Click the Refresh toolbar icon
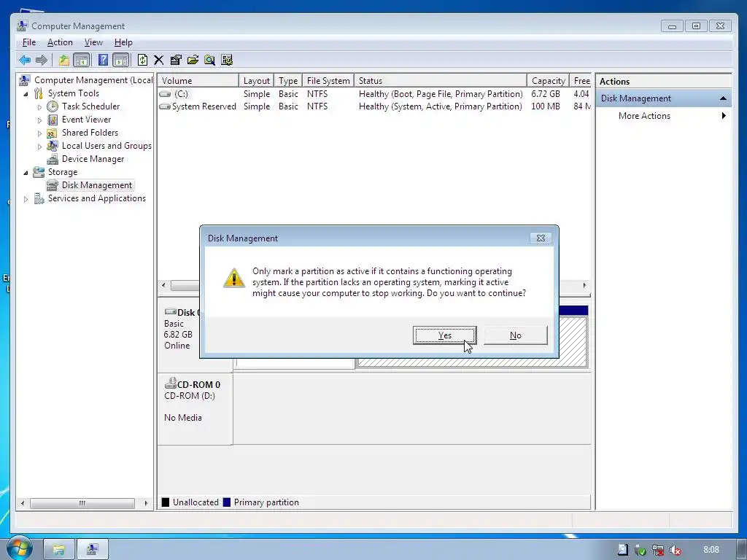 (142, 60)
